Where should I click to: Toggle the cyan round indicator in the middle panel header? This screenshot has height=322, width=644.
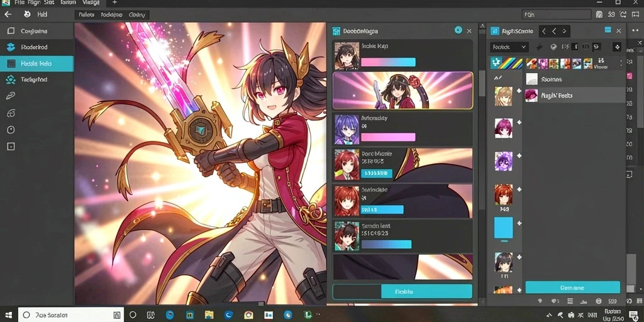458,30
